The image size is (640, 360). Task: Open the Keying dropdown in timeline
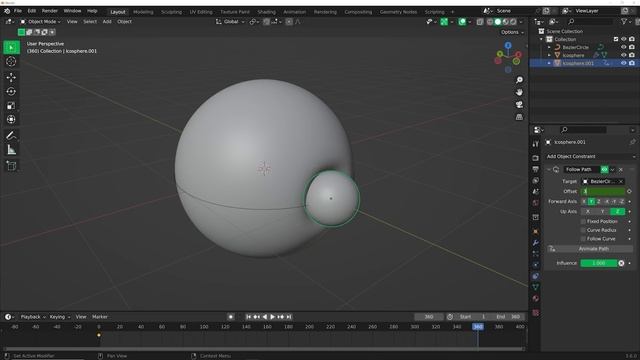pos(60,317)
